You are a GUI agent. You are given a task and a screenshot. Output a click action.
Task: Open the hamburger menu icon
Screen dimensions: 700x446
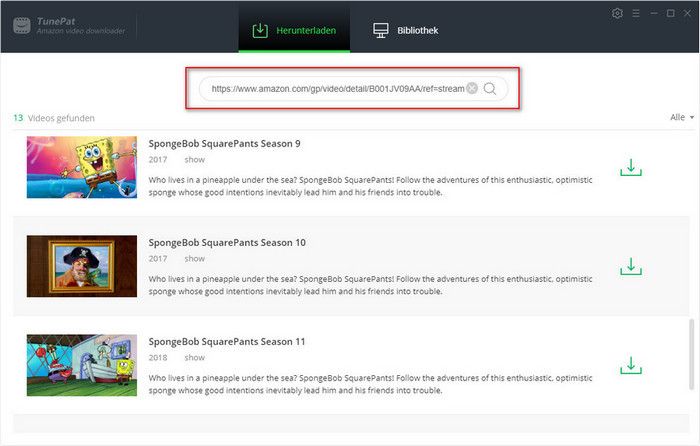coord(636,13)
